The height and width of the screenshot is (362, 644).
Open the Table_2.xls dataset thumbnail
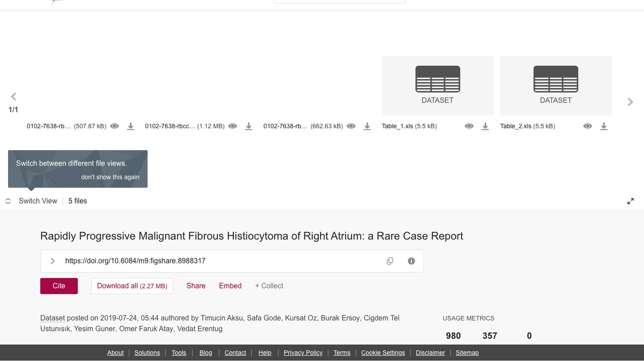556,85
